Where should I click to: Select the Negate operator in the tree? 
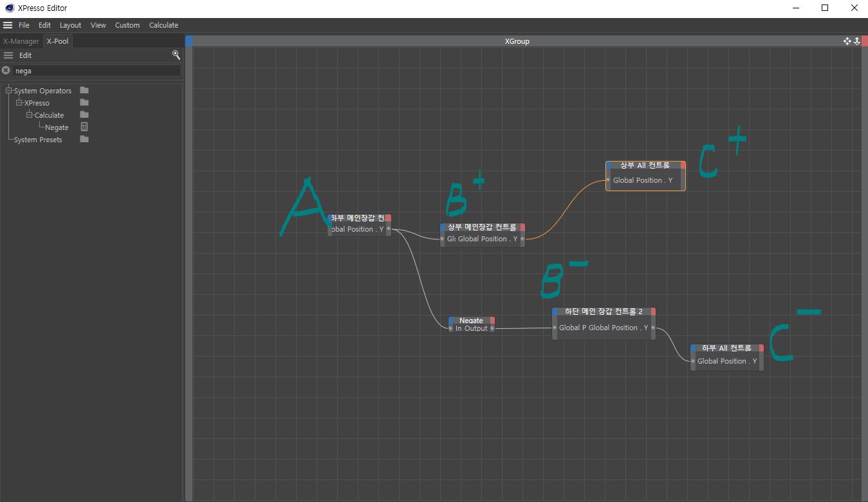click(57, 127)
